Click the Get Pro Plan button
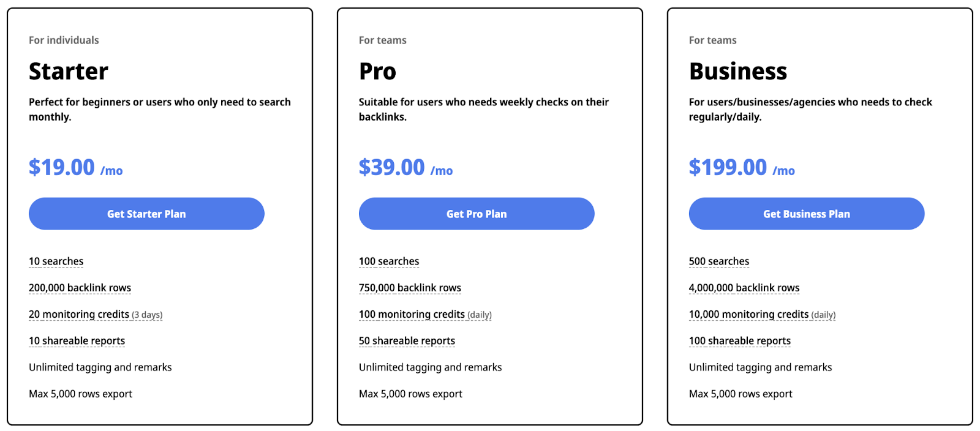This screenshot has height=431, width=980. (x=476, y=213)
